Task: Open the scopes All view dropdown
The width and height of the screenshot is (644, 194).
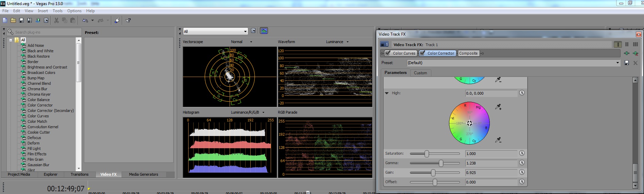Action: [x=245, y=32]
